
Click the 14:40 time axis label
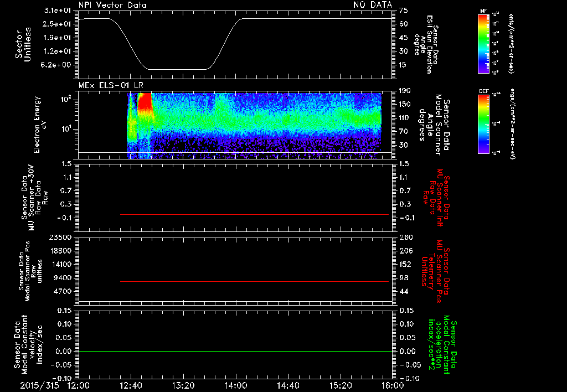point(288,385)
